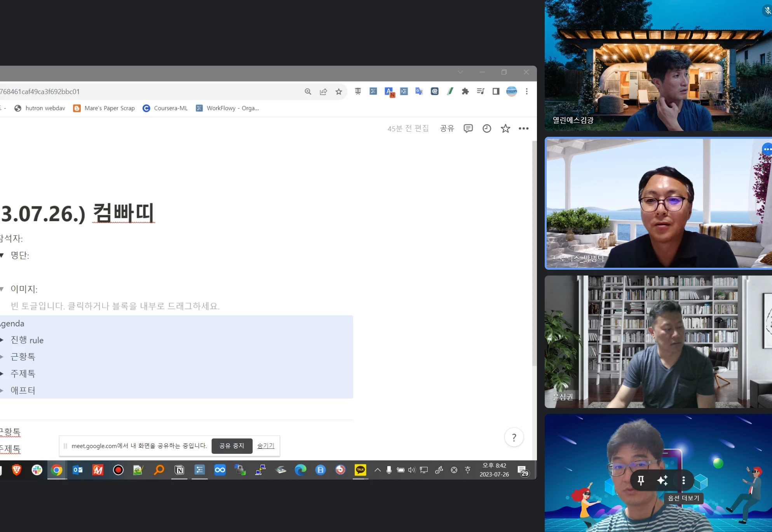This screenshot has width=772, height=532.
Task: Open Notion help question mark button
Action: pyautogui.click(x=514, y=438)
